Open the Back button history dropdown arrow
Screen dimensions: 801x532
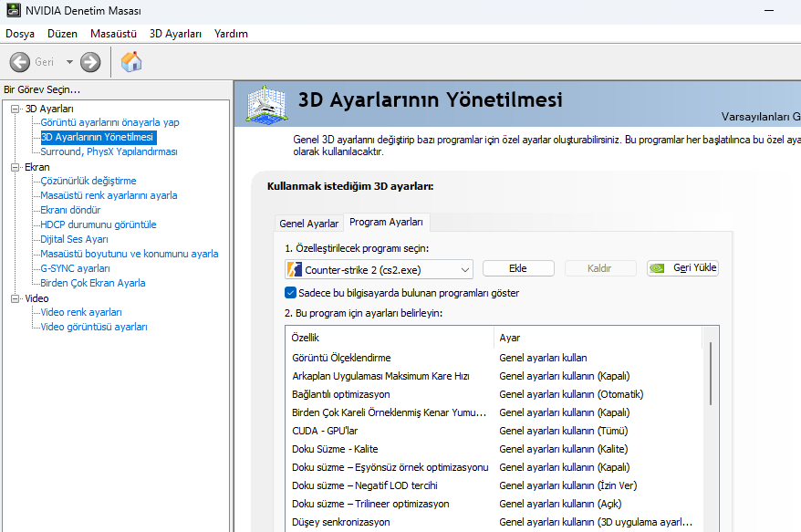(x=69, y=62)
